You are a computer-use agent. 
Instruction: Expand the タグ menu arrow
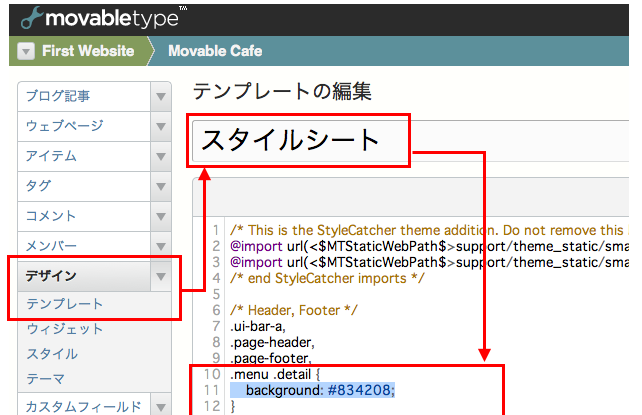click(x=161, y=187)
